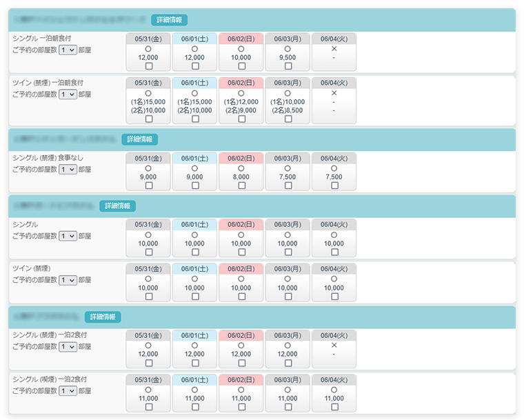Select 06/01 checkbox for ツイン (禁煙) 一泊朝食付

tap(195, 119)
